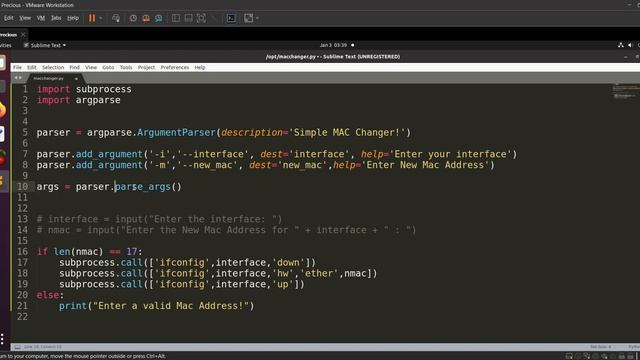Expand the stretch view dropdown arrow
The image size is (640, 360).
pyautogui.click(x=257, y=18)
